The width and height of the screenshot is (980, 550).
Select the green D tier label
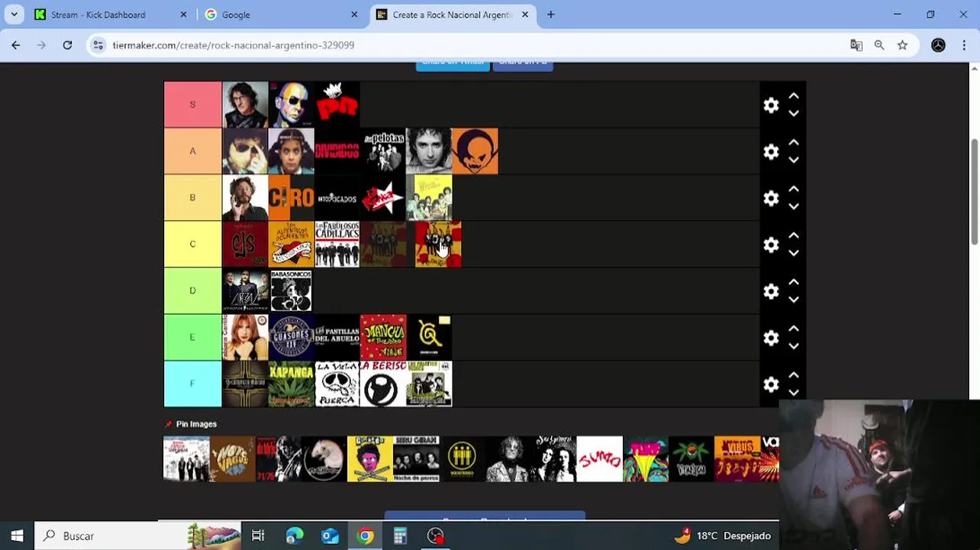[192, 290]
